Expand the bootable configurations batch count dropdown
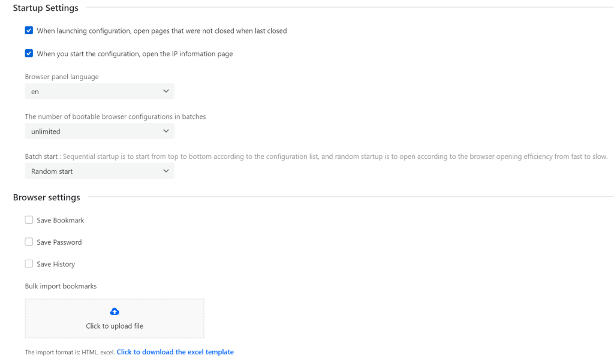This screenshot has width=614, height=364. pos(100,131)
